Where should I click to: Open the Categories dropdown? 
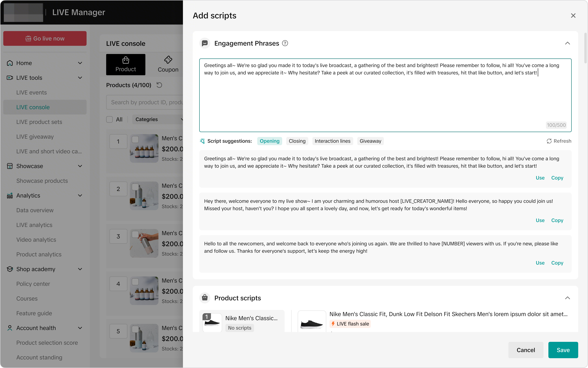[x=158, y=119]
